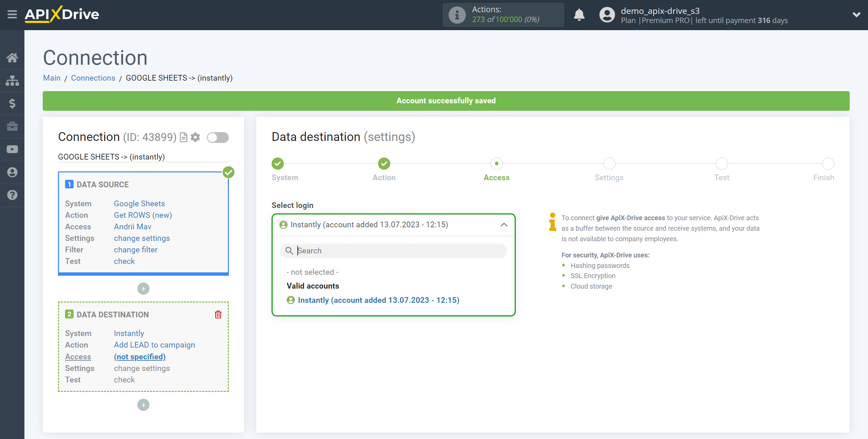Image resolution: width=868 pixels, height=439 pixels.
Task: Select 'Instantly' valid account from dropdown
Action: pyautogui.click(x=378, y=299)
